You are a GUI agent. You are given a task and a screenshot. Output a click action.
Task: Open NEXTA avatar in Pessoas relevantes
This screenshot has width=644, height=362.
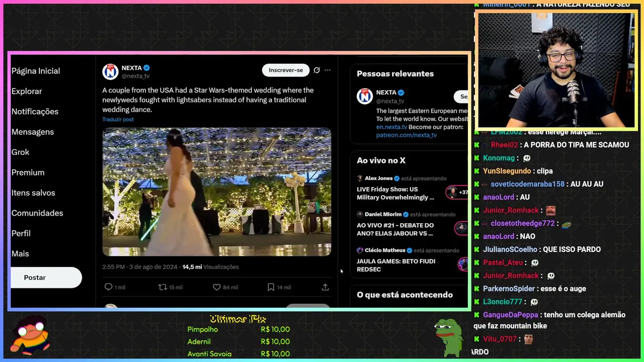pos(365,96)
